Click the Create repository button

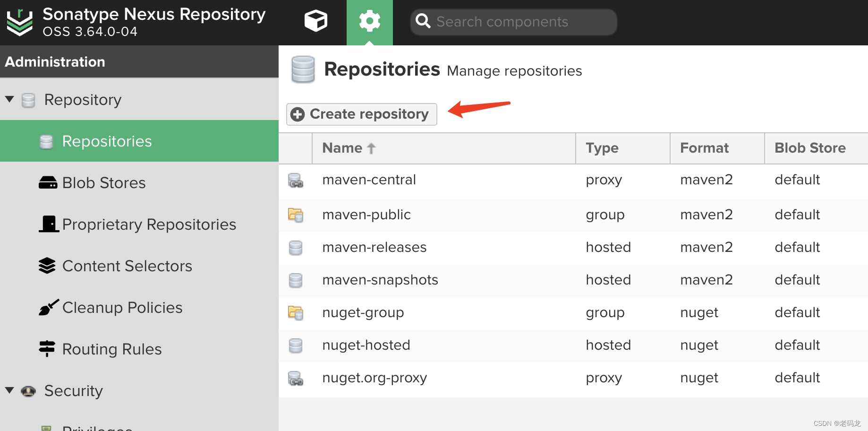362,114
